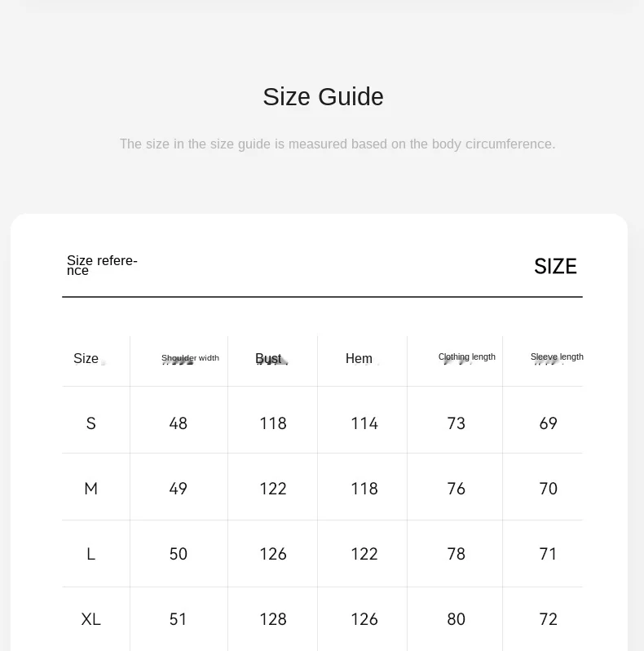Click clothing length value 80 for XL
The image size is (644, 651).
click(456, 619)
